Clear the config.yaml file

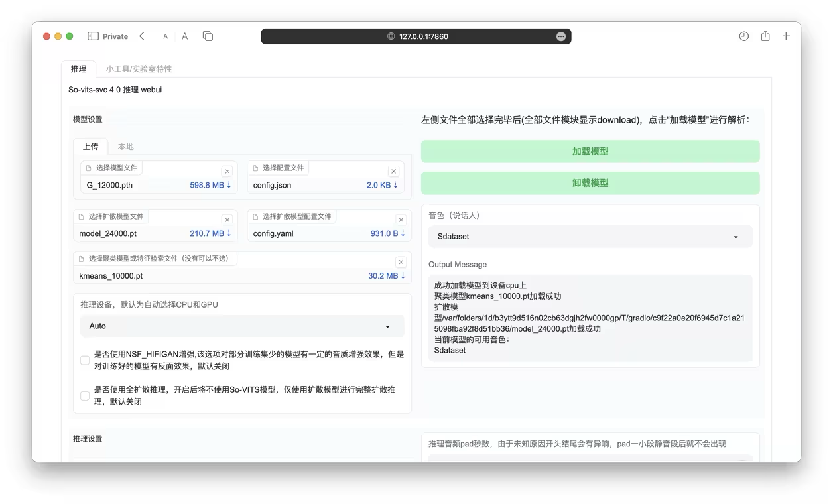pyautogui.click(x=401, y=220)
